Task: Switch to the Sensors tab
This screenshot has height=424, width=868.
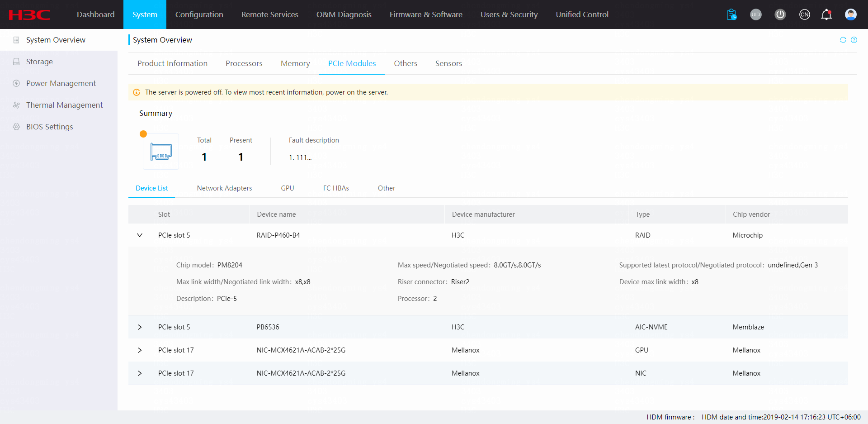Action: pyautogui.click(x=448, y=63)
